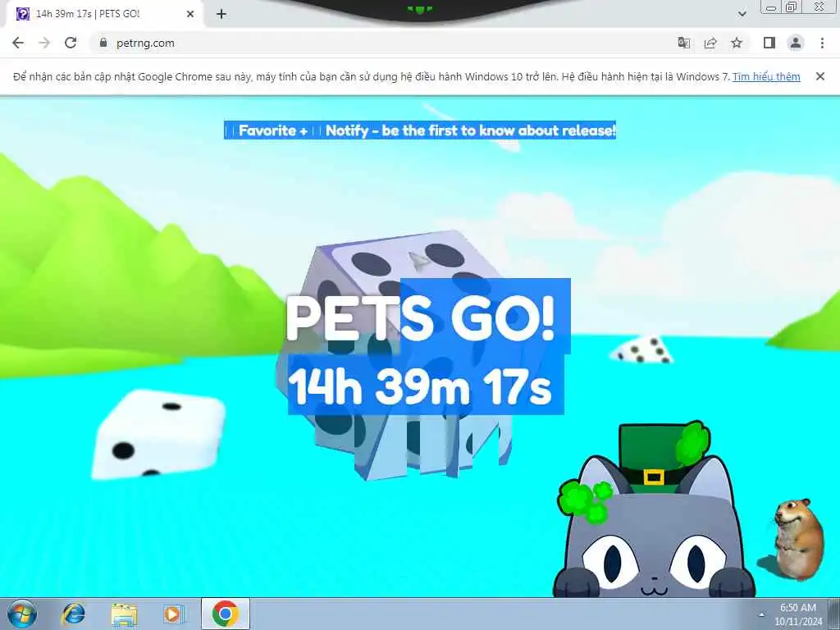Open Windows Media Player from taskbar
This screenshot has width=840, height=630.
173,614
